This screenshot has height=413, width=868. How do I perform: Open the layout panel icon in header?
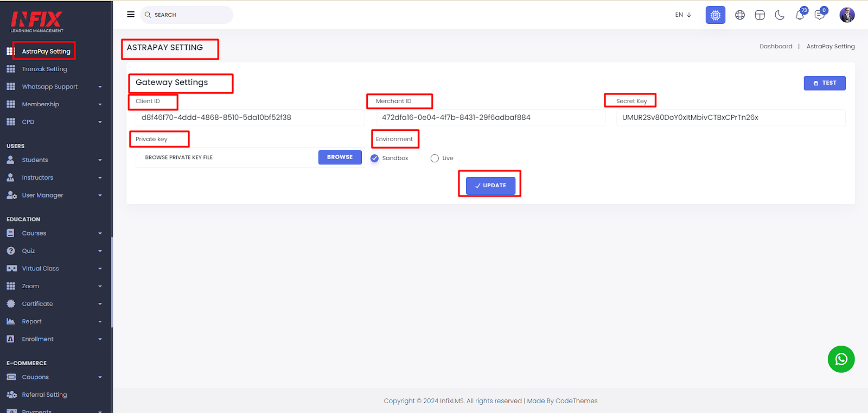coord(760,15)
